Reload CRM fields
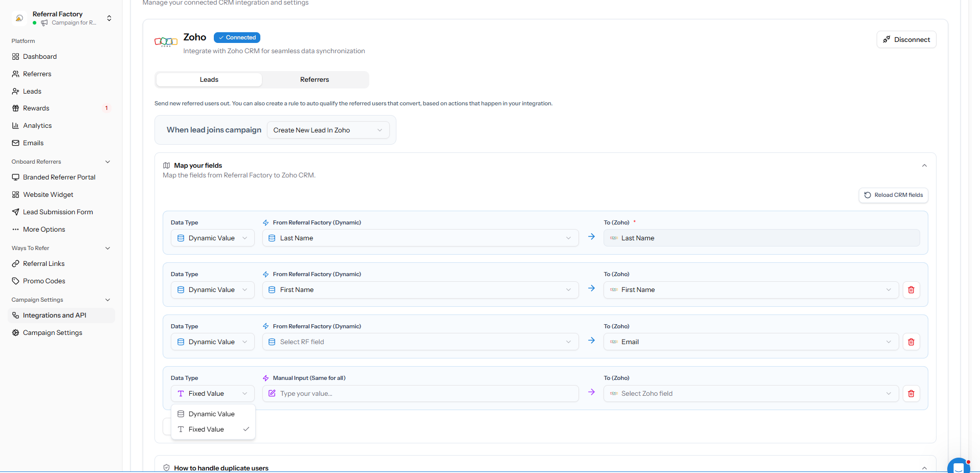Screen dimensions: 980x473 [x=893, y=195]
